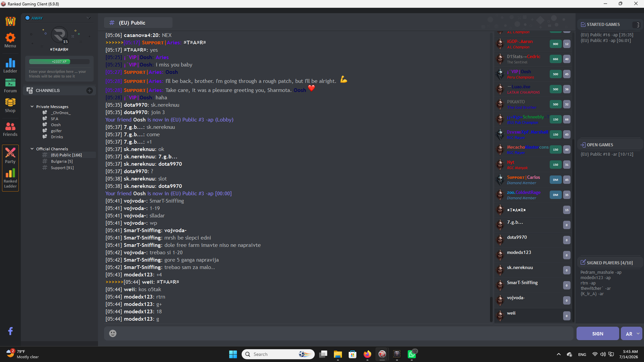
Task: Select user modedx123 in the player list
Action: coord(519,252)
